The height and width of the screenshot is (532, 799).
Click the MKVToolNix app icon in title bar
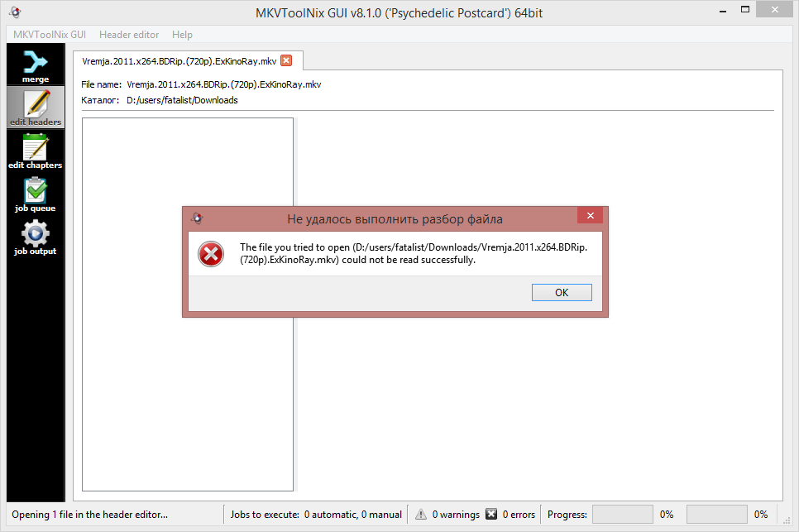point(15,12)
